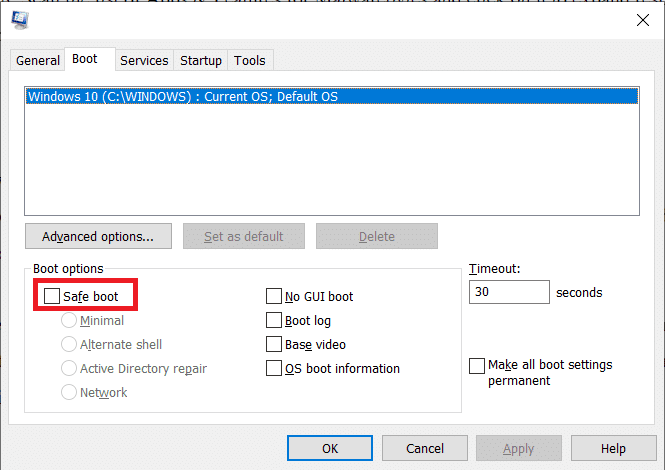Select the Boot tab
This screenshot has width=665, height=470.
pos(85,59)
